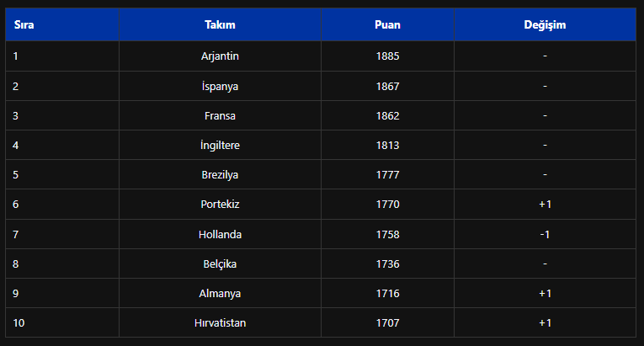
Task: Click the +1 change value for Portekiz
Action: (545, 205)
